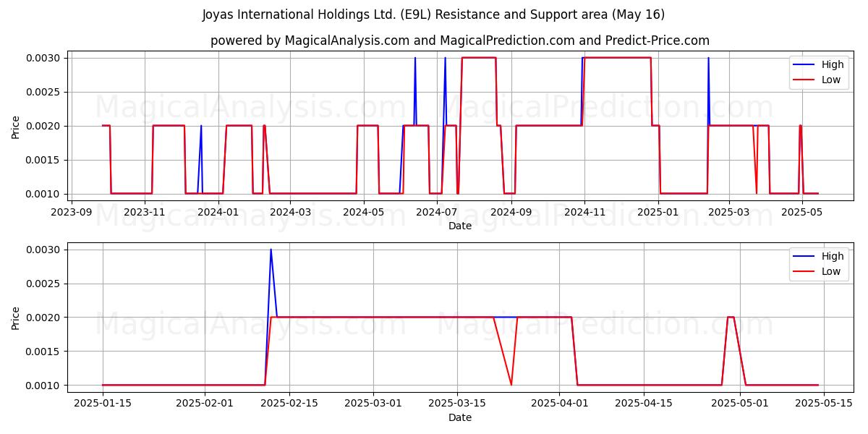
Task: Click the '2023-11' x-axis label
Action: [x=145, y=212]
